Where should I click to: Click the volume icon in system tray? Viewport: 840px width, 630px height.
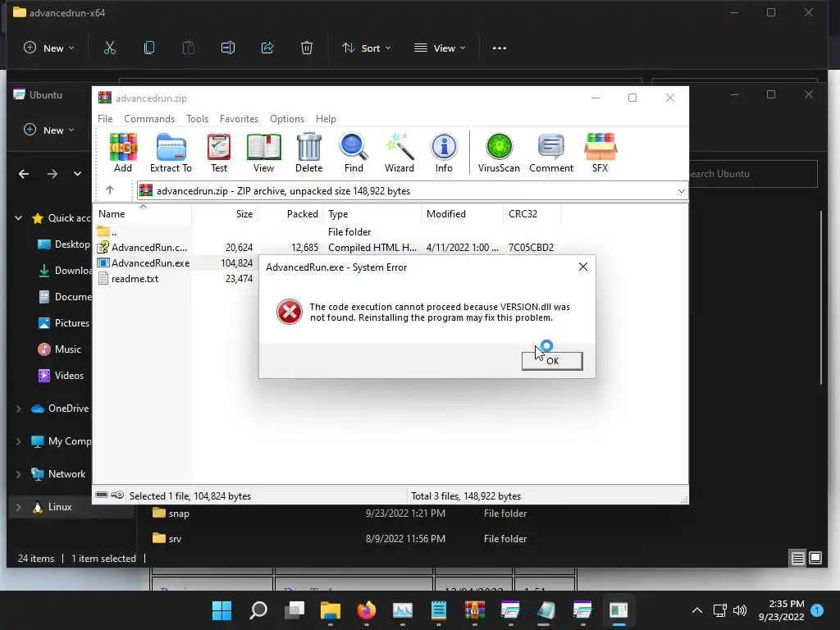click(740, 610)
